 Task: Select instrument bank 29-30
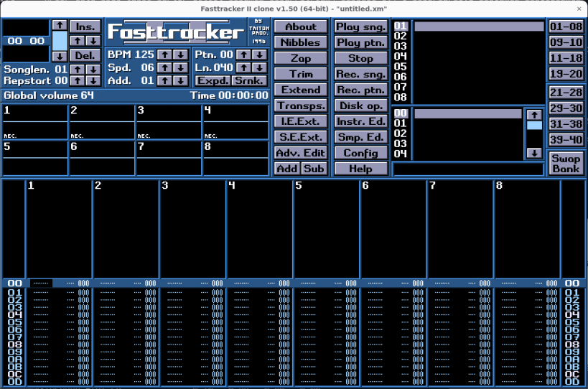566,108
